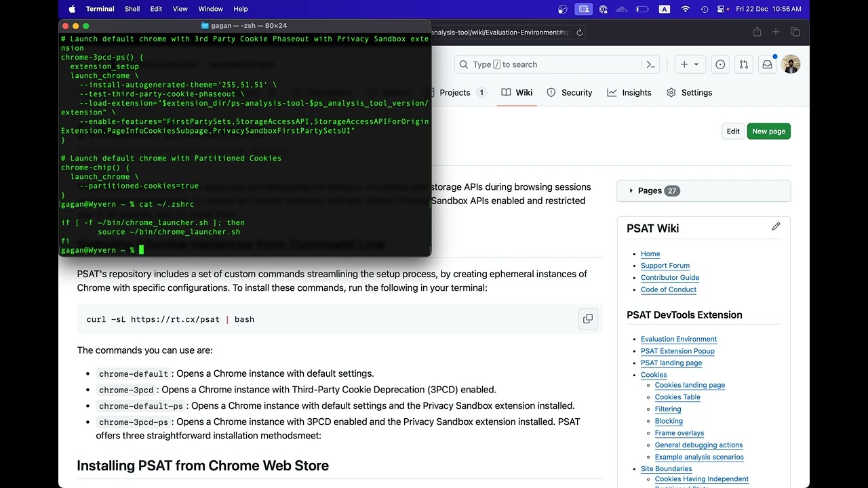Switch to the Insights tab

coord(629,93)
